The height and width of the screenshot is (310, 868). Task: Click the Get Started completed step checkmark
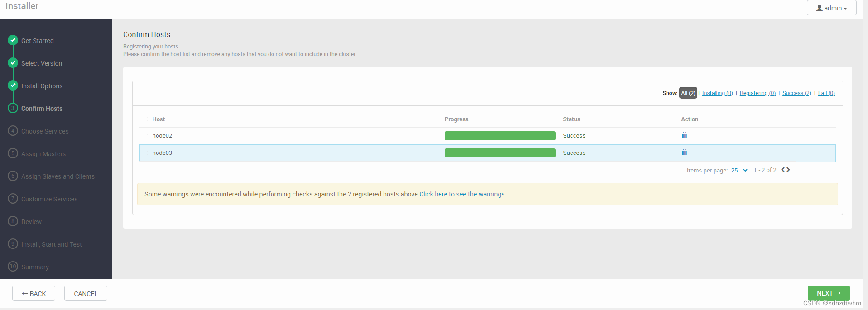pos(13,40)
